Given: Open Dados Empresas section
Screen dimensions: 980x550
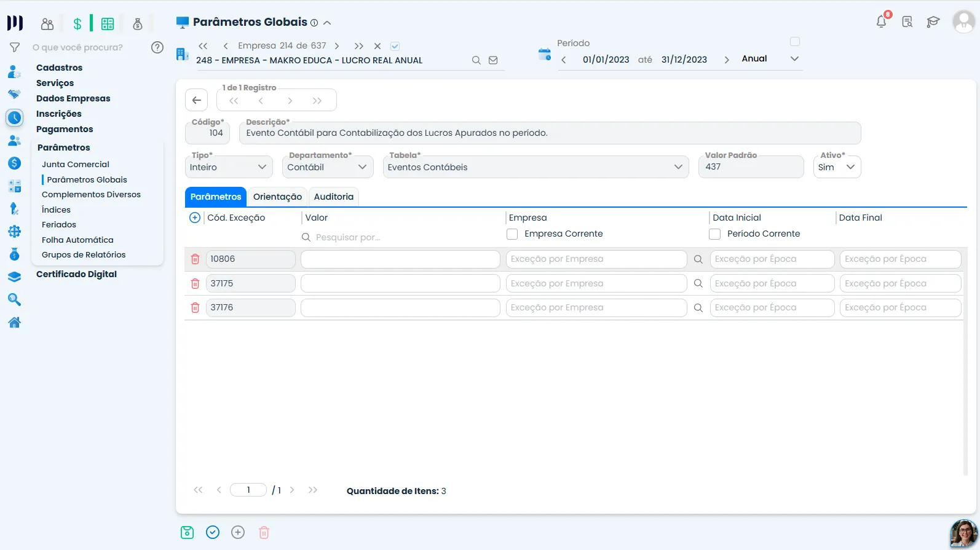Looking at the screenshot, I should 73,98.
